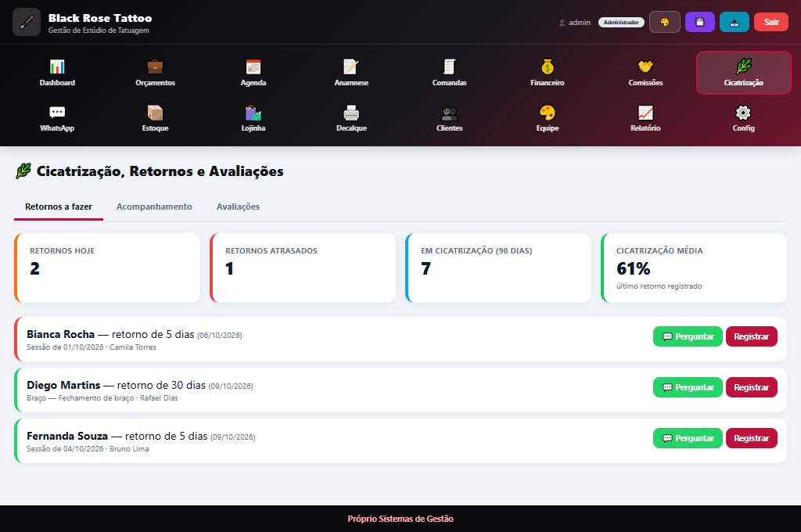Click the palette theme button in header

pyautogui.click(x=665, y=22)
